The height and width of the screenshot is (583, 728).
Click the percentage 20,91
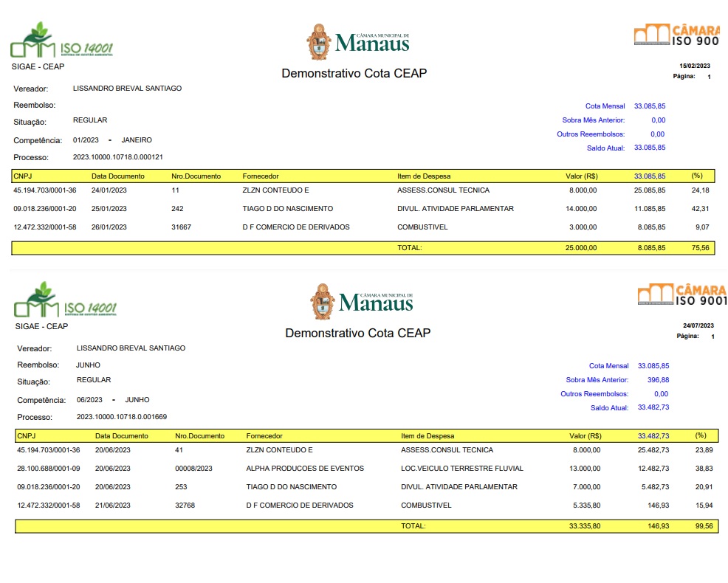(704, 487)
